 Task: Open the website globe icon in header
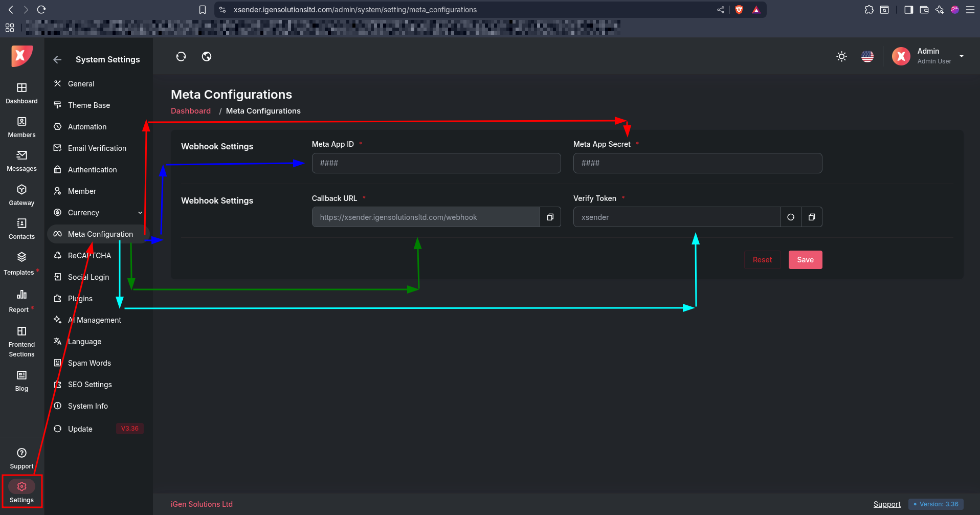click(x=207, y=57)
